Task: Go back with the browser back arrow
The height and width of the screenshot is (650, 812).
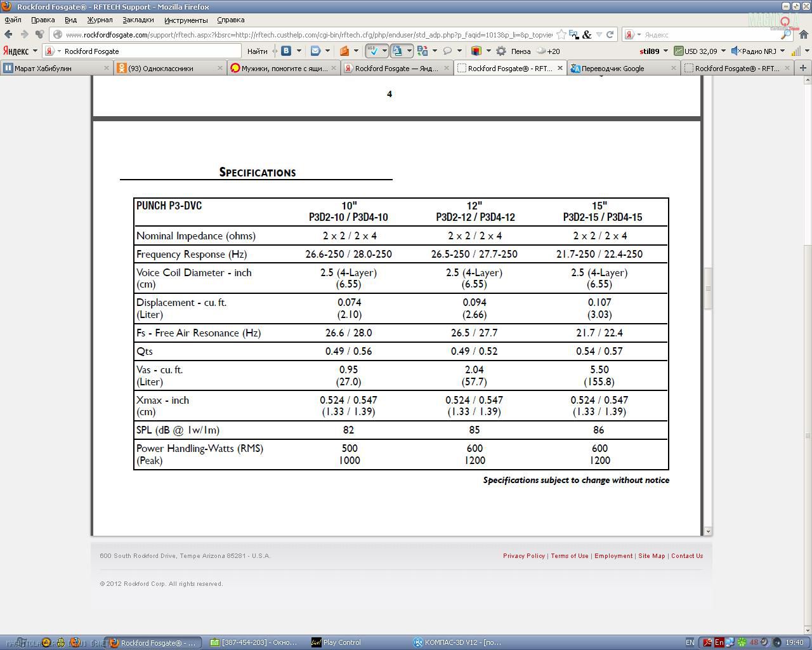Action: point(8,34)
